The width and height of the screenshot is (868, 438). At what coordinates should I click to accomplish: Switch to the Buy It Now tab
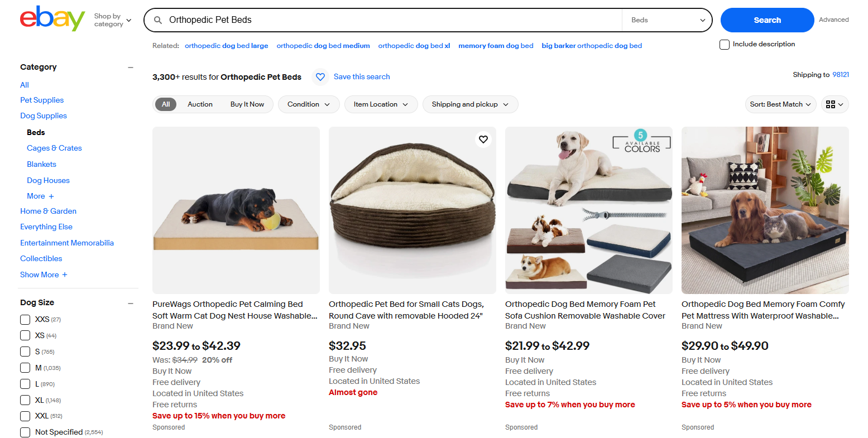pos(247,104)
